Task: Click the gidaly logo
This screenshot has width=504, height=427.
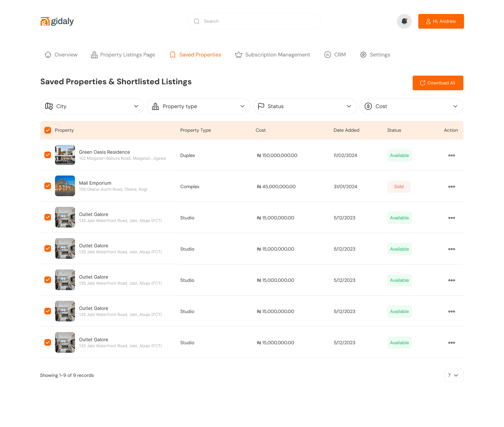Action: coord(57,21)
